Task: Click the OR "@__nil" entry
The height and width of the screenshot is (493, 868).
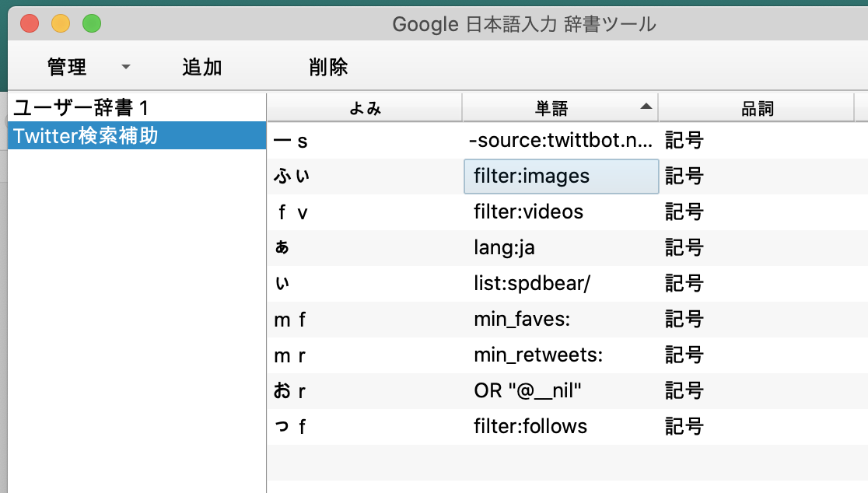Action: (x=527, y=390)
